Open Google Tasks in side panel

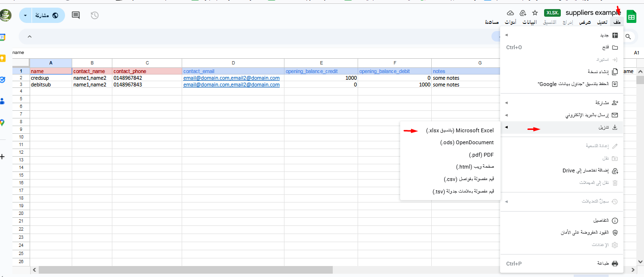tap(2, 80)
